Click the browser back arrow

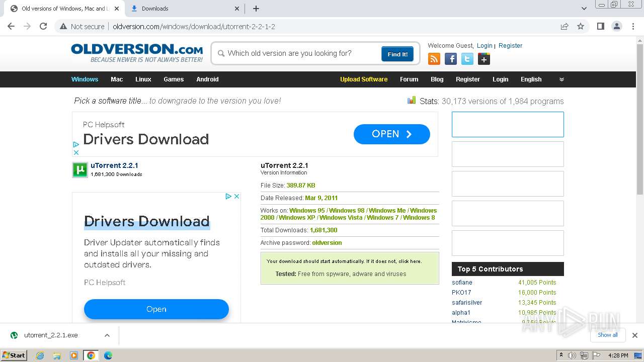coord(11,27)
